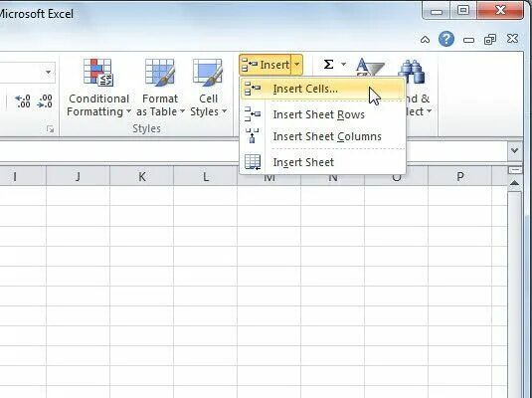Open the number format combo box arrow
This screenshot has height=398, width=532.
click(48, 72)
